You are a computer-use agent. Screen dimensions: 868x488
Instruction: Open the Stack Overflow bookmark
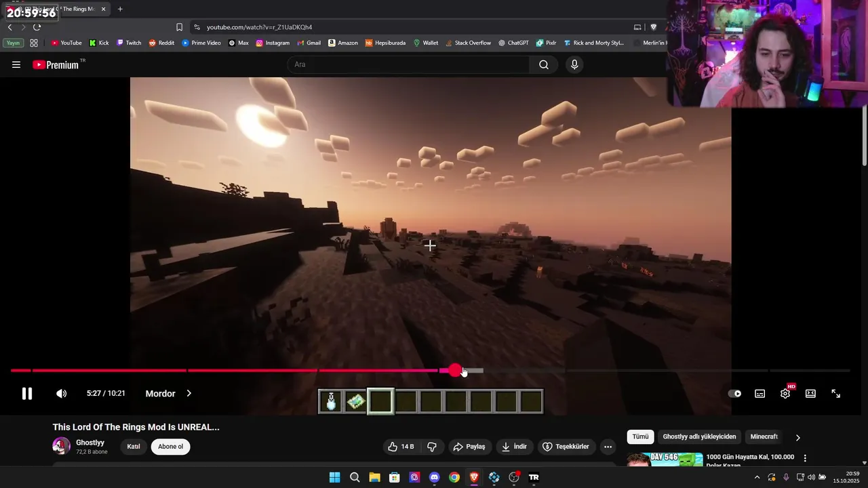click(469, 43)
